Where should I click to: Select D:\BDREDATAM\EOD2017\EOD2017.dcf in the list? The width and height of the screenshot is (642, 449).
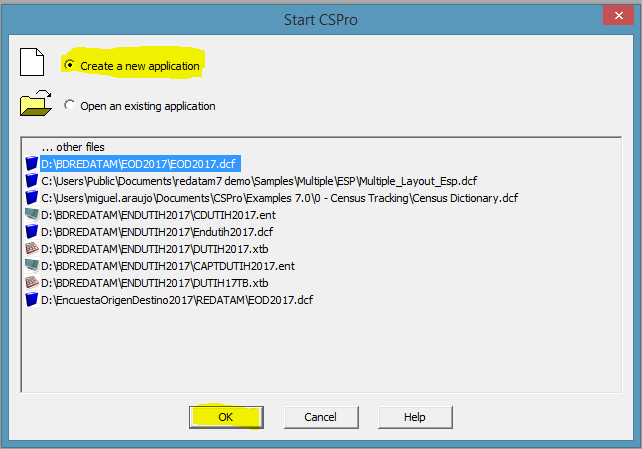coord(140,164)
